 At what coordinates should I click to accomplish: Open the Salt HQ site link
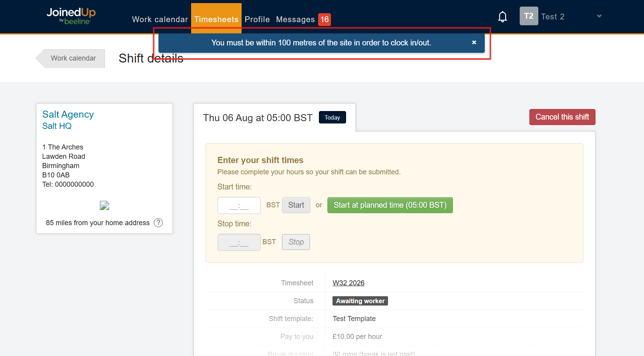pos(57,126)
